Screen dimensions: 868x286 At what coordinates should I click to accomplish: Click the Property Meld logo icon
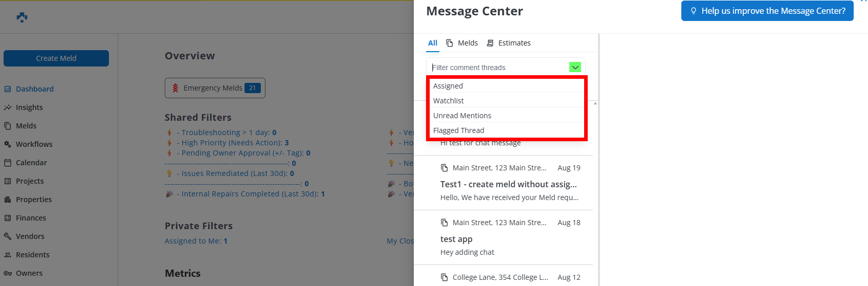[22, 17]
